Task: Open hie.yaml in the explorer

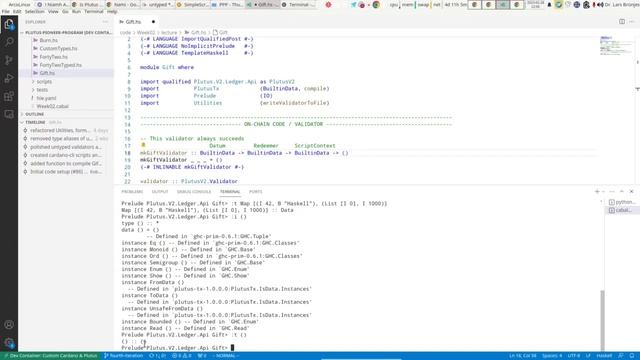Action: pyautogui.click(x=46, y=98)
